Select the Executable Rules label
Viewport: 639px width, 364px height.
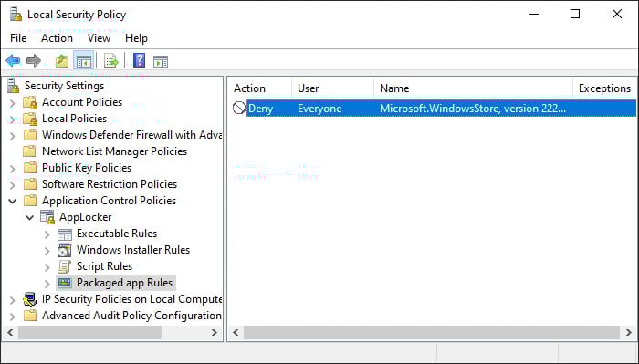(117, 234)
